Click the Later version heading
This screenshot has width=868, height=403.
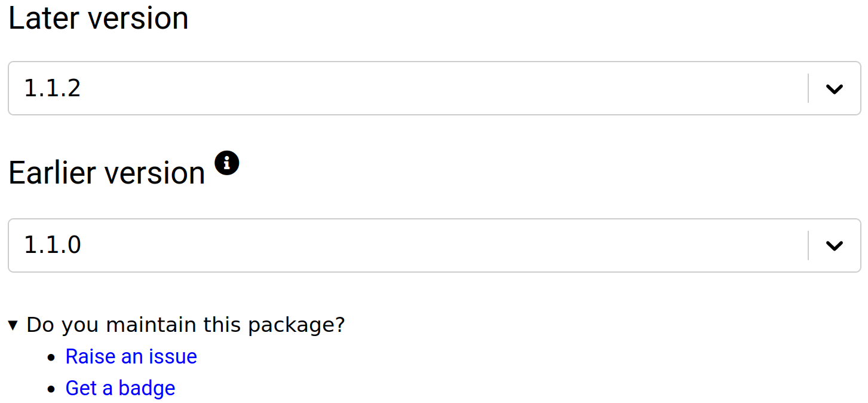[x=99, y=18]
